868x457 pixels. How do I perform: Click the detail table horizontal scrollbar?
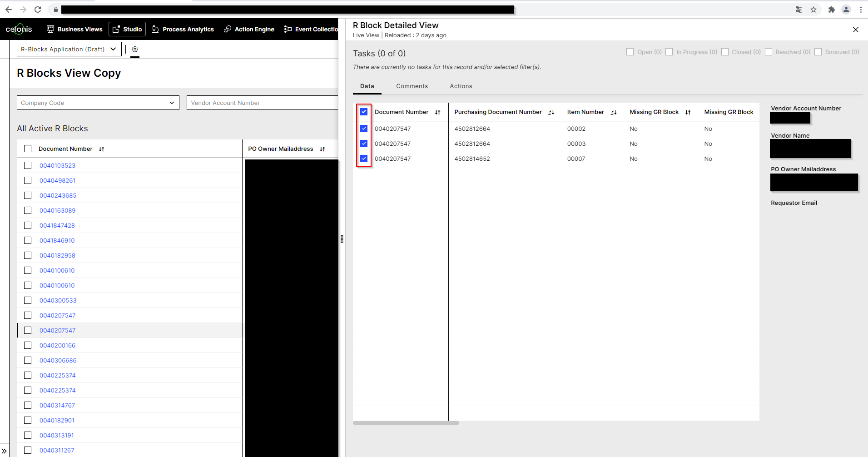click(x=406, y=423)
